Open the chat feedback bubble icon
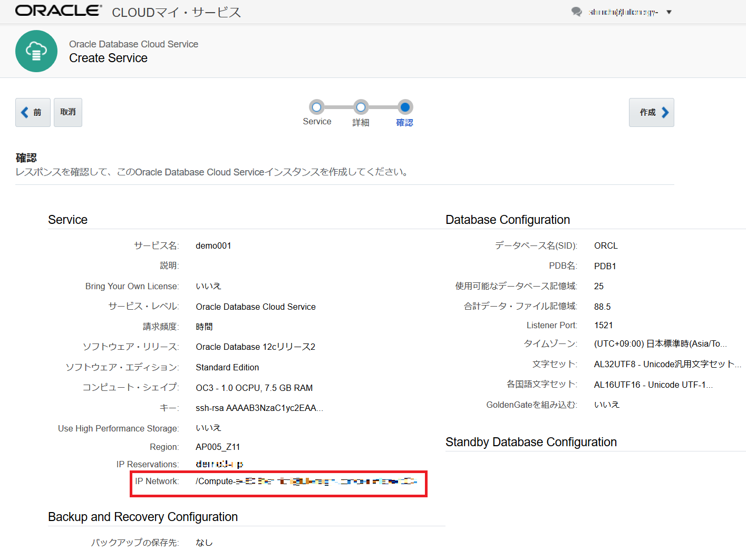 577,12
